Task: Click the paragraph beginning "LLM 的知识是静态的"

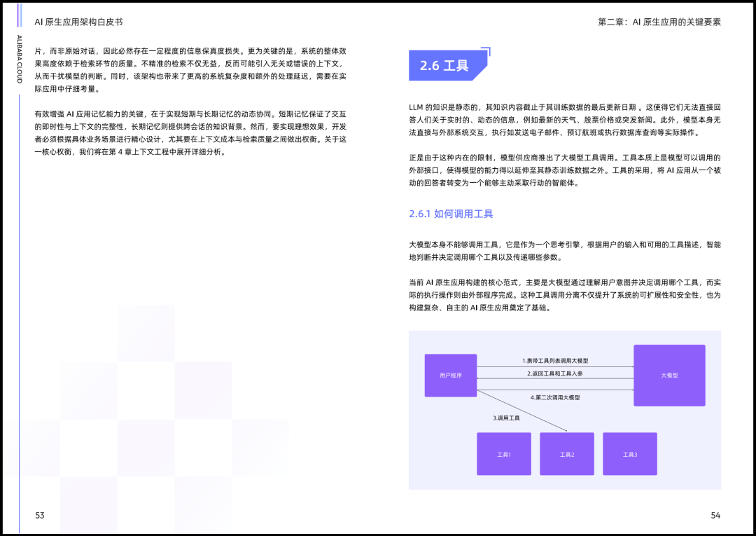Action: (565, 120)
